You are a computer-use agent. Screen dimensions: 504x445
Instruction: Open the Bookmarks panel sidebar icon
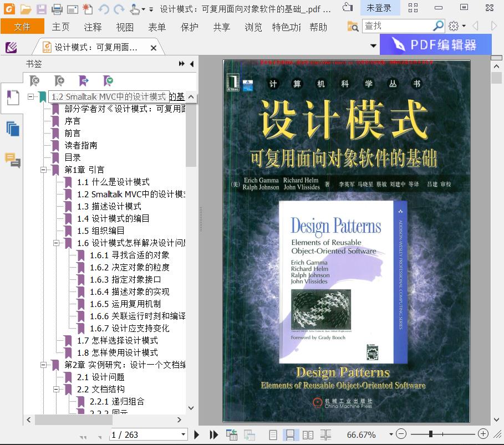coord(13,98)
